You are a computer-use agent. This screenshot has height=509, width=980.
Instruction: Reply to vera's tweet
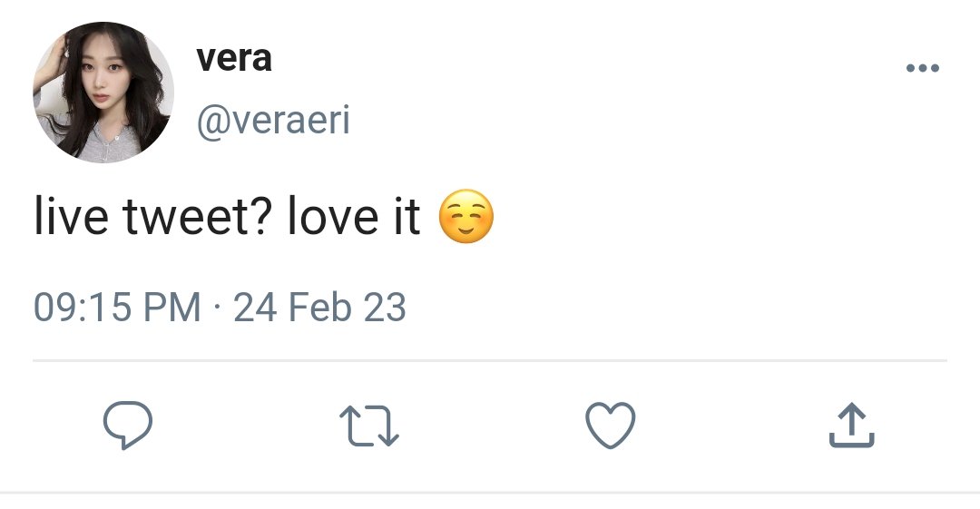click(x=128, y=426)
